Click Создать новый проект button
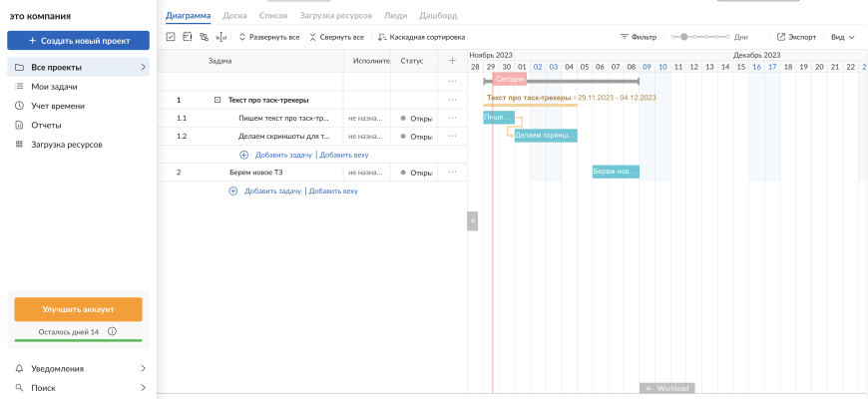 point(78,41)
